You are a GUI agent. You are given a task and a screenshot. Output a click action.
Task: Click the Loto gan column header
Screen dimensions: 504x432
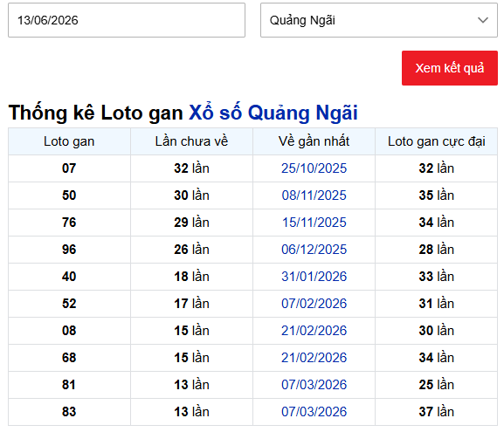(x=69, y=141)
